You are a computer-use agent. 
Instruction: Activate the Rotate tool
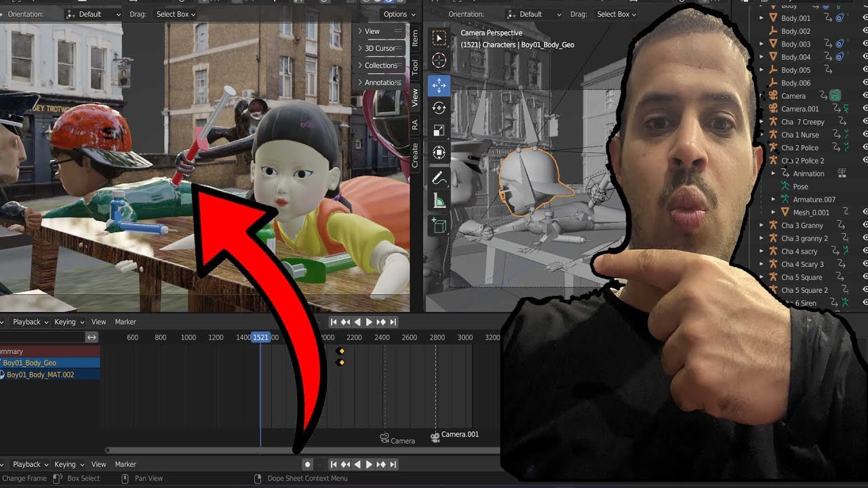439,108
